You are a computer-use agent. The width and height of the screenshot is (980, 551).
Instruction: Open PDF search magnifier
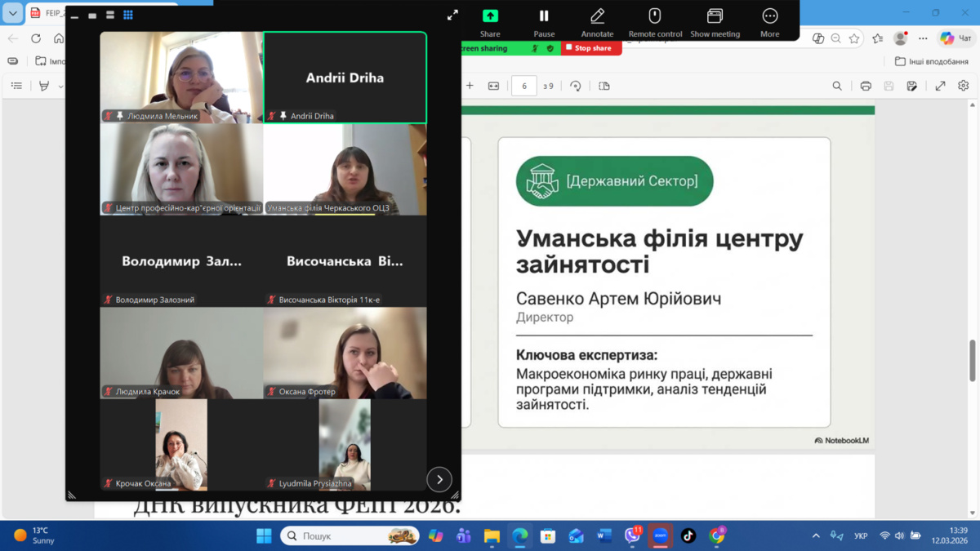click(837, 86)
